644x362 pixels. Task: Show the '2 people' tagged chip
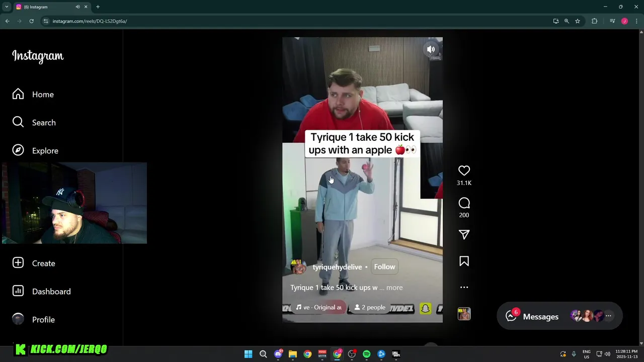pyautogui.click(x=370, y=307)
